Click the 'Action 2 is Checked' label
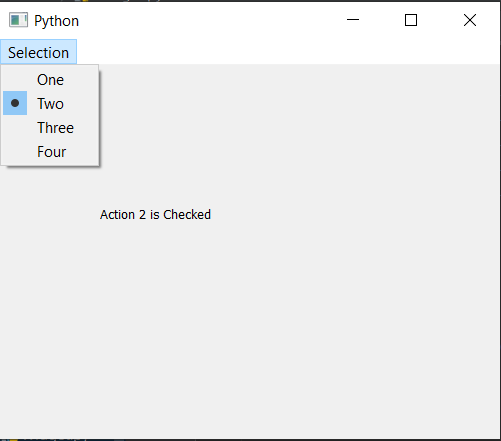The image size is (501, 441). coord(155,215)
